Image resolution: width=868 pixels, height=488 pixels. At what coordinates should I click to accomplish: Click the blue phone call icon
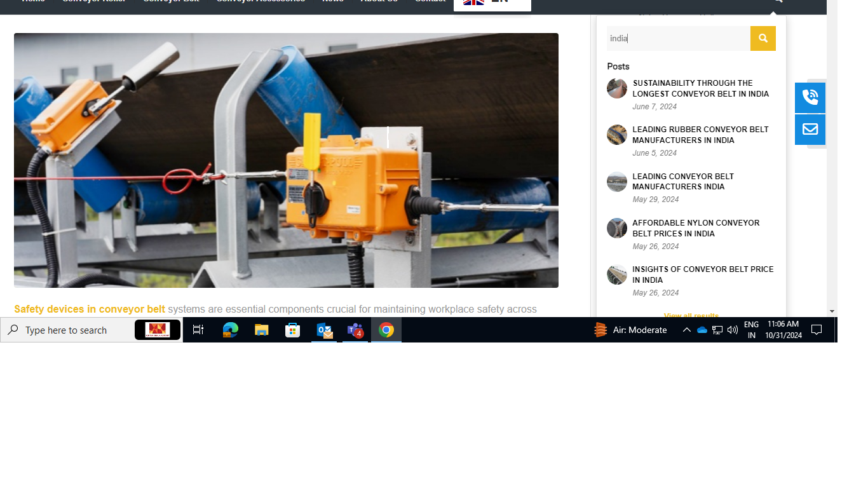click(x=810, y=98)
